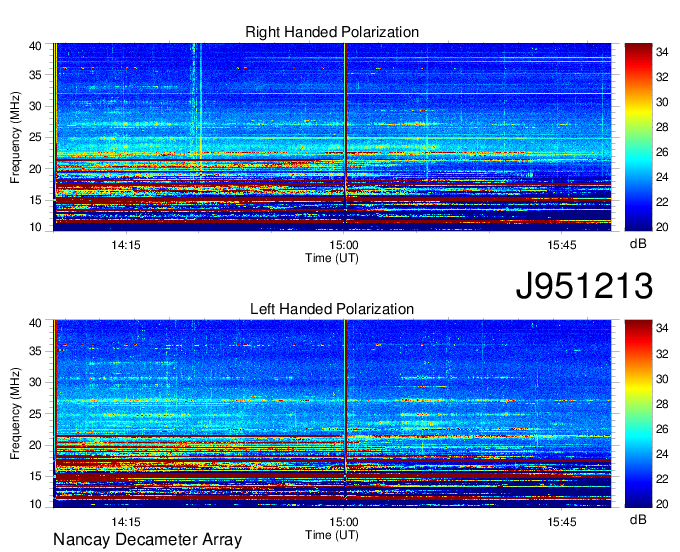680x552 pixels.
Task: Click Frequency (MHz) axis label of left-handed plot
Action: point(15,414)
